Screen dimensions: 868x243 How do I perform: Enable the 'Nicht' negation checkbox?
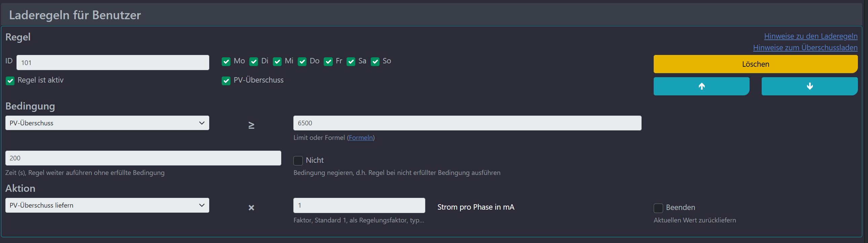[x=298, y=160]
